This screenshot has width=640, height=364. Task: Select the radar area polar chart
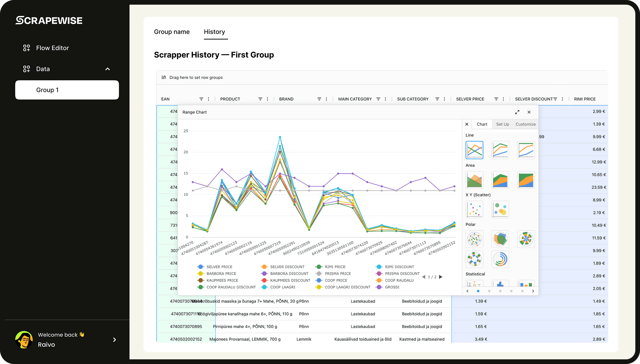pos(500,239)
